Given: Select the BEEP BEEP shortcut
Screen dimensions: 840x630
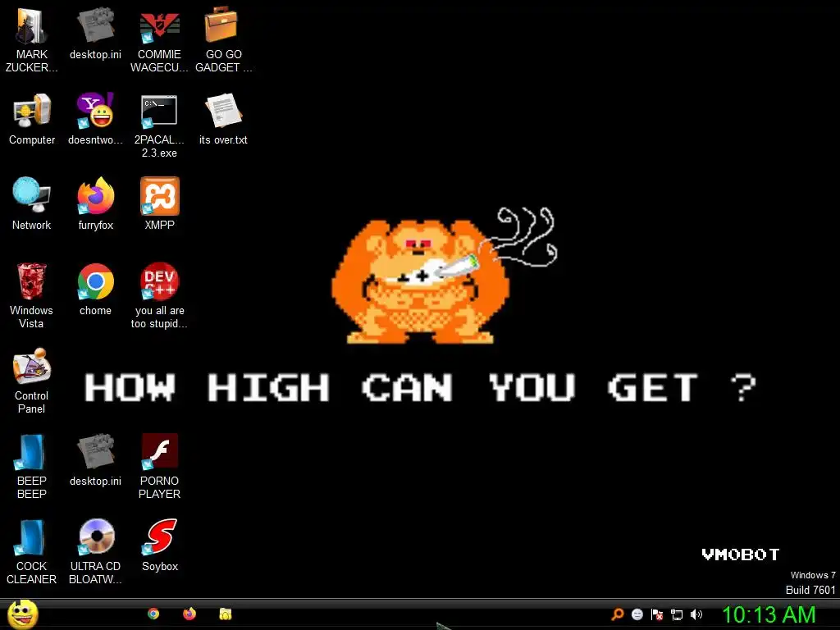Looking at the screenshot, I should click(32, 467).
